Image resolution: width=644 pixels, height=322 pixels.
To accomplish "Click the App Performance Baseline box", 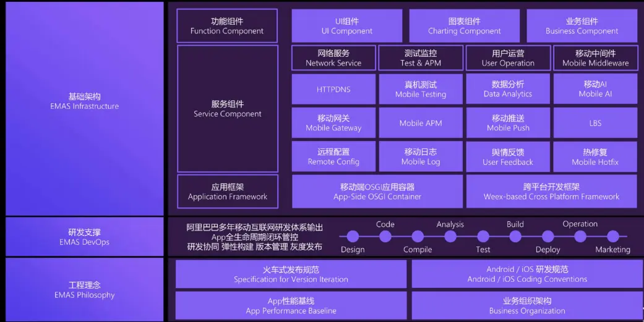I will coord(291,306).
